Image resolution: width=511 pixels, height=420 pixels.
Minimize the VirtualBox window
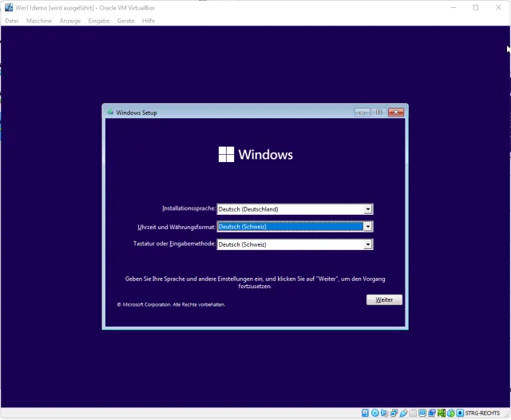point(454,7)
